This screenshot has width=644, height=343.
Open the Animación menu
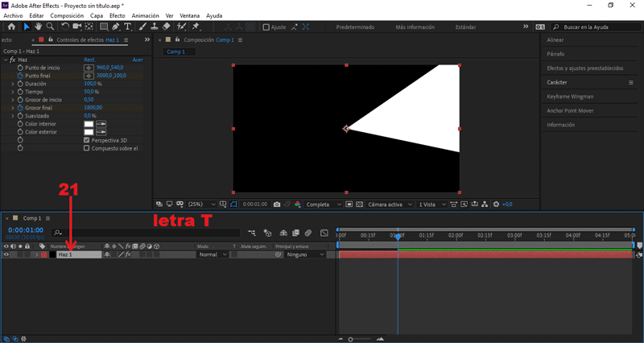[145, 15]
